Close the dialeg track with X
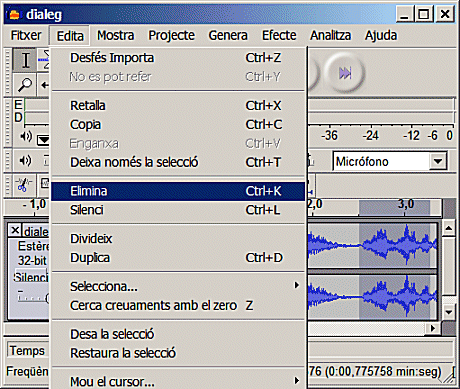 click(15, 230)
